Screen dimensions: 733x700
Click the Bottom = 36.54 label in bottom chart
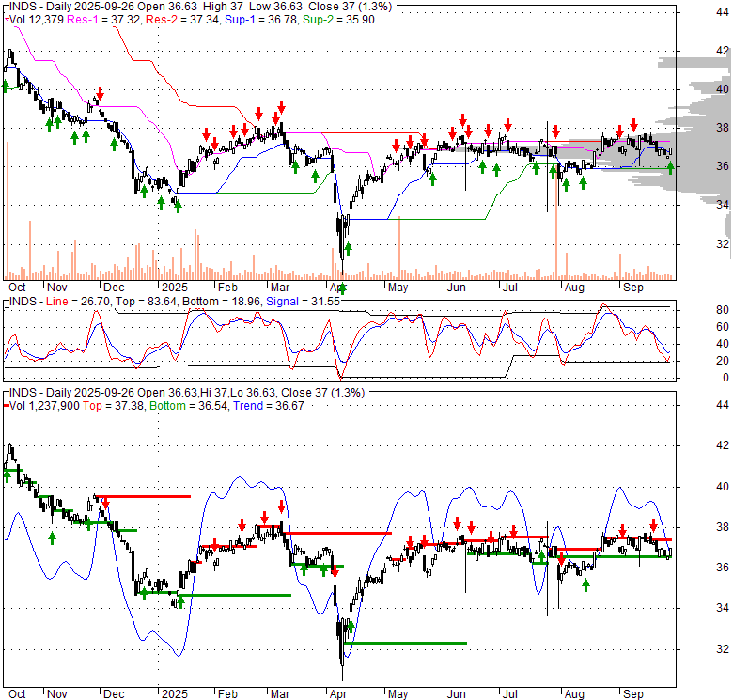click(188, 406)
